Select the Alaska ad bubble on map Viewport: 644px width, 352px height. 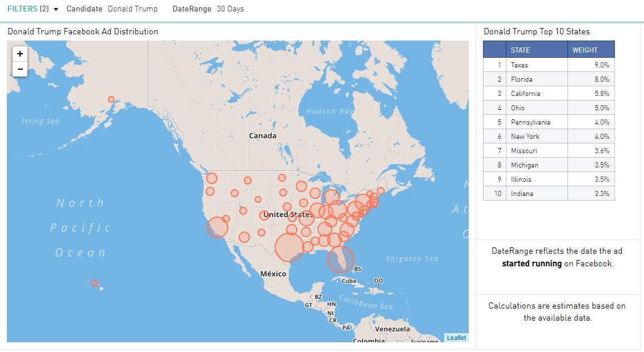click(111, 99)
